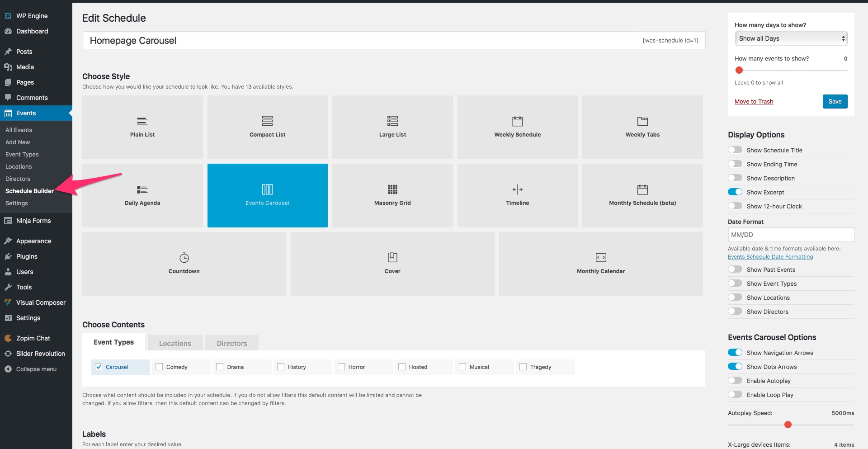Screen dimensions: 868x449
Task: Choose the Compact List style icon
Action: point(267,121)
